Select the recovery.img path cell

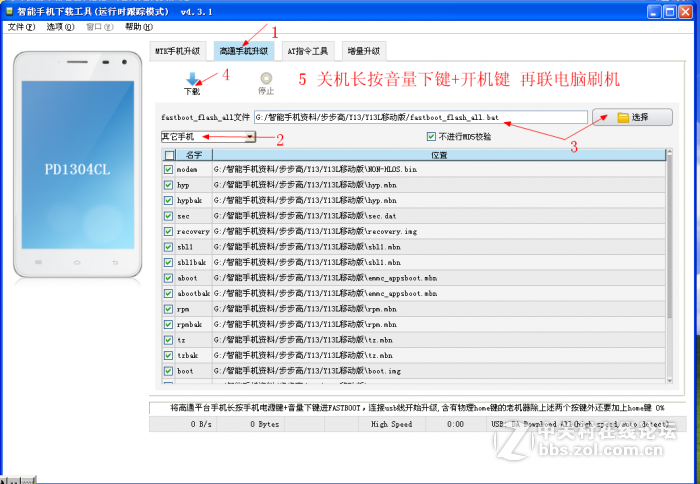[x=439, y=231]
